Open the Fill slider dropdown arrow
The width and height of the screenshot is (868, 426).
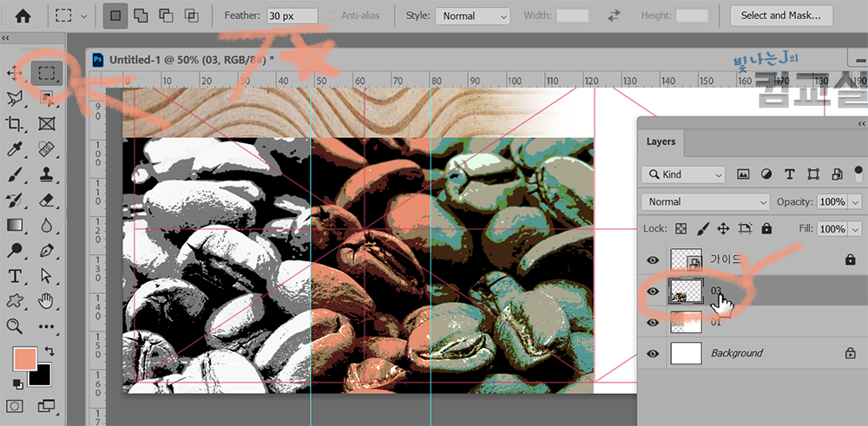pos(855,229)
